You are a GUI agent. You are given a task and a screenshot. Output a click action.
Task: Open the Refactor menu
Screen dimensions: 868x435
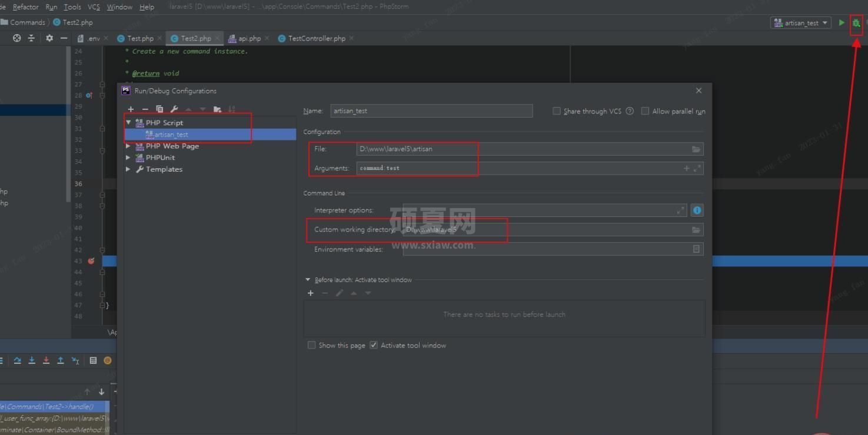point(25,7)
